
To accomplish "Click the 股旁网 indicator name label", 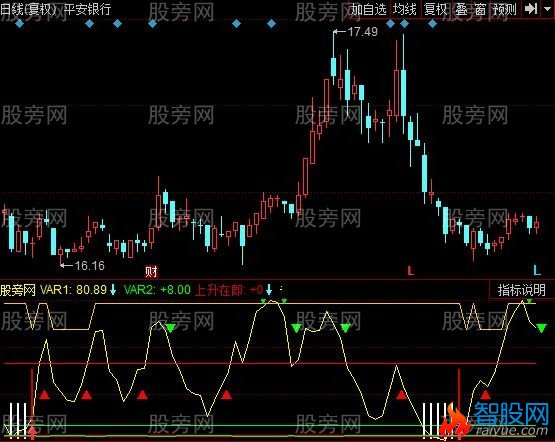I will 18,290.
